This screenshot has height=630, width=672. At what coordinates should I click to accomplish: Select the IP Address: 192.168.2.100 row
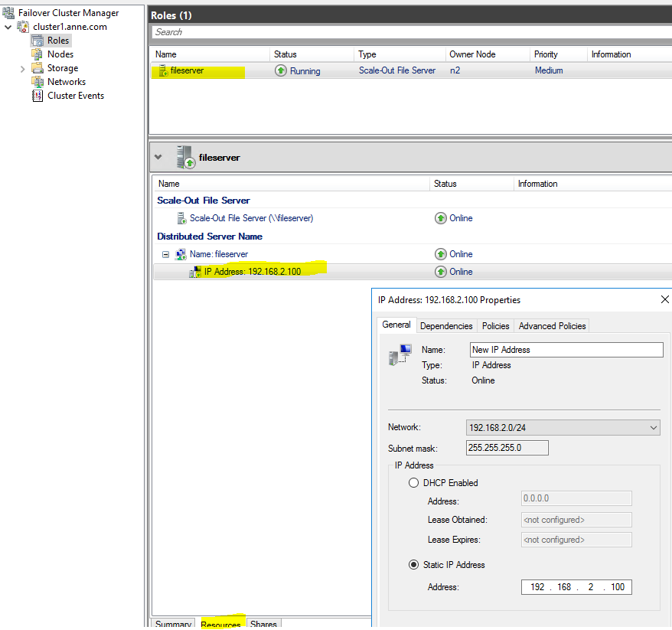[x=413, y=272]
